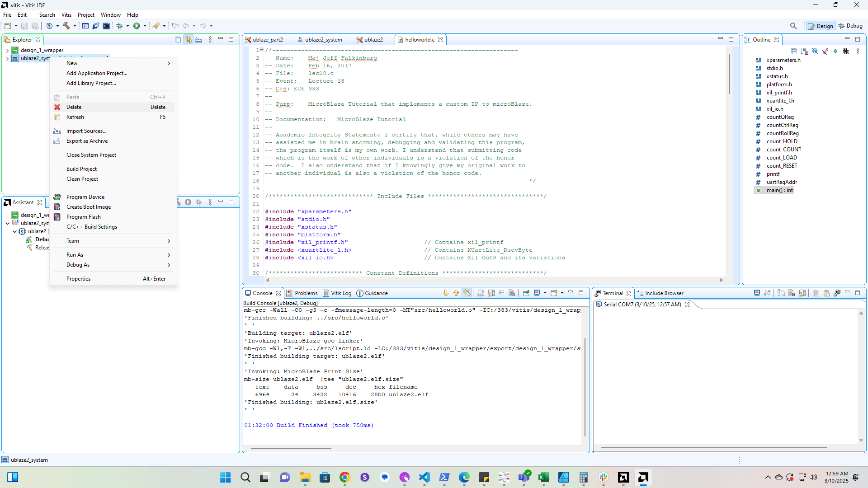Open File Explorer from Windows taskbar

point(305,478)
